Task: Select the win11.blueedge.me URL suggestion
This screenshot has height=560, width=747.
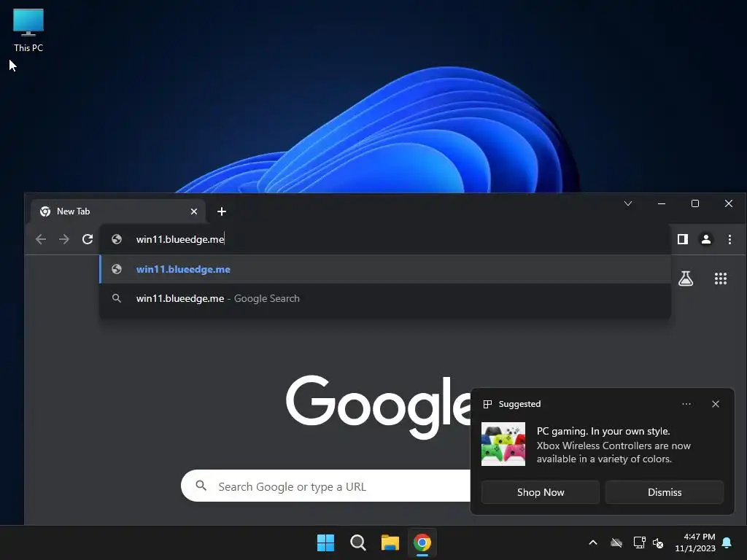Action: point(385,269)
